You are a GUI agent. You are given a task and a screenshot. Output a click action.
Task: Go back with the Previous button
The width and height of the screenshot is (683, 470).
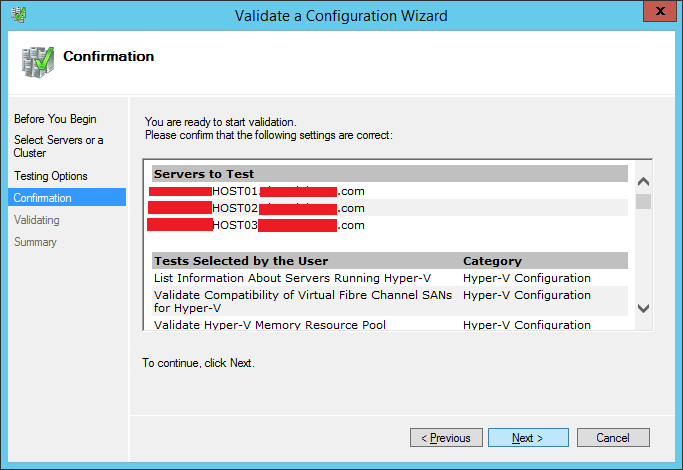tap(446, 438)
